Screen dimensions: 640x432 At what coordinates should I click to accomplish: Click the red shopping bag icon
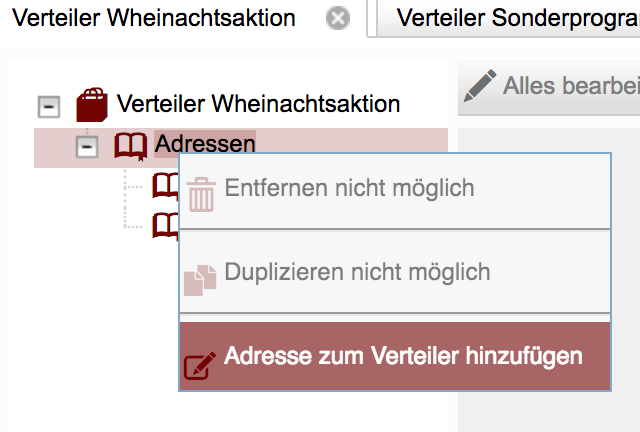point(92,104)
